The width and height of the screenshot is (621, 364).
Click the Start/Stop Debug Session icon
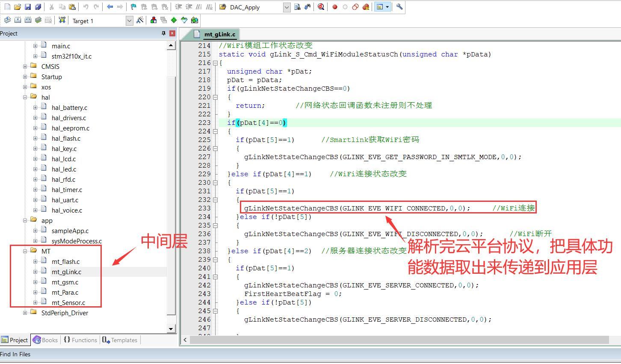(x=321, y=7)
